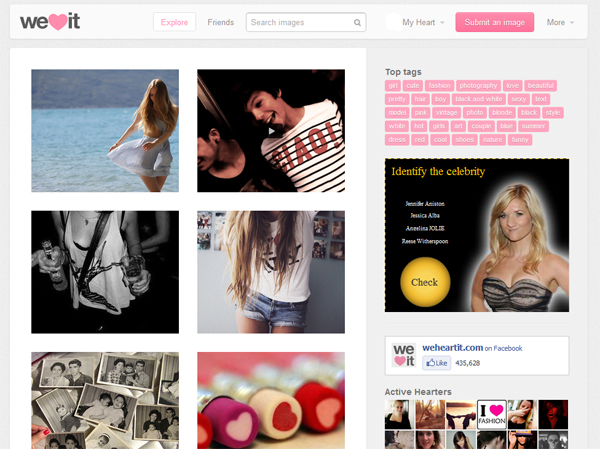Select the 'nature' tag
This screenshot has height=449, width=600.
[492, 140]
